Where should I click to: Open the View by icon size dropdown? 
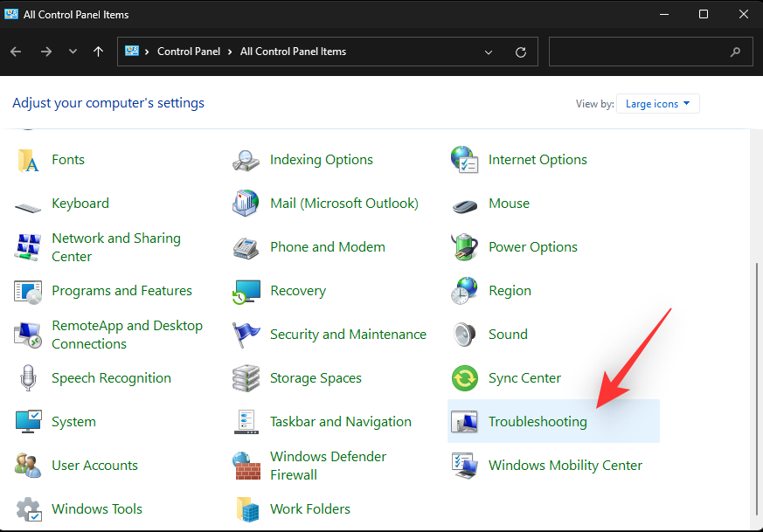pos(657,103)
